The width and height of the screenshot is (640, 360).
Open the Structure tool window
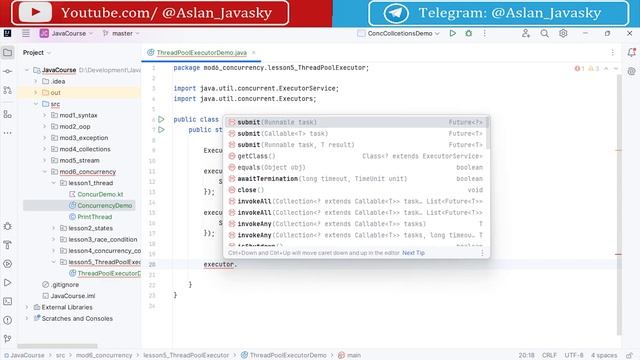[7, 114]
